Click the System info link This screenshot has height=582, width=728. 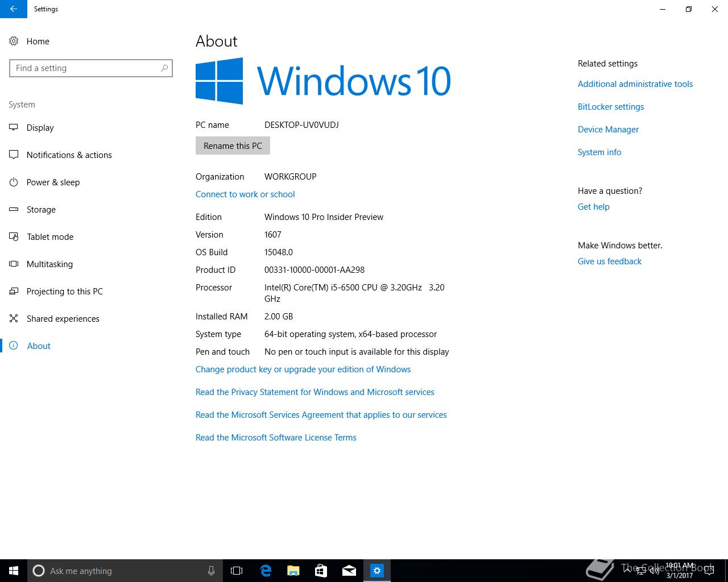point(599,152)
